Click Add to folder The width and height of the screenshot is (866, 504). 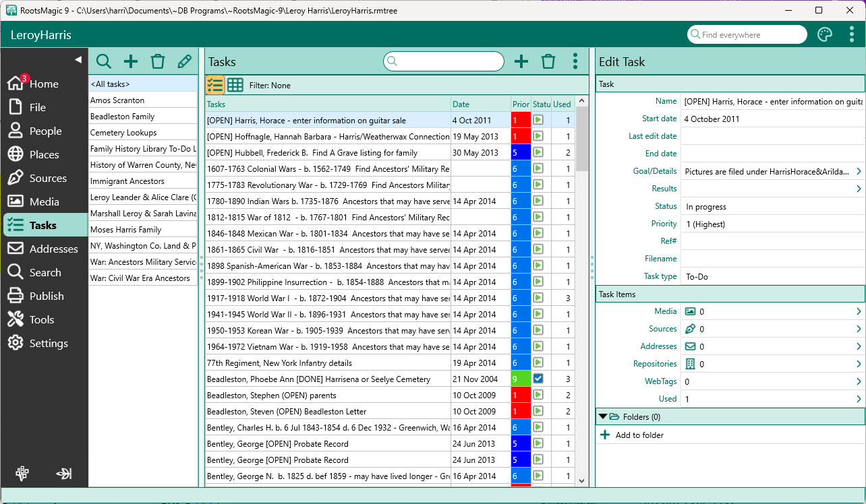click(639, 435)
